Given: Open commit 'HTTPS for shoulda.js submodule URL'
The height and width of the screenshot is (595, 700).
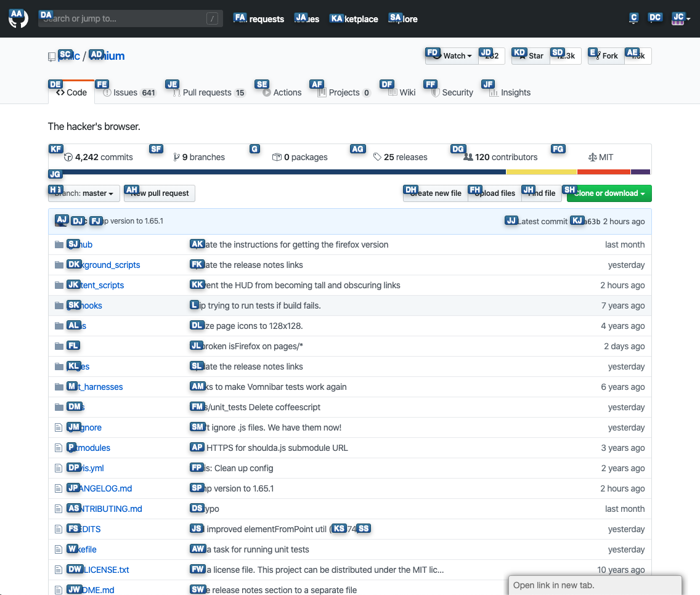Looking at the screenshot, I should 269,448.
